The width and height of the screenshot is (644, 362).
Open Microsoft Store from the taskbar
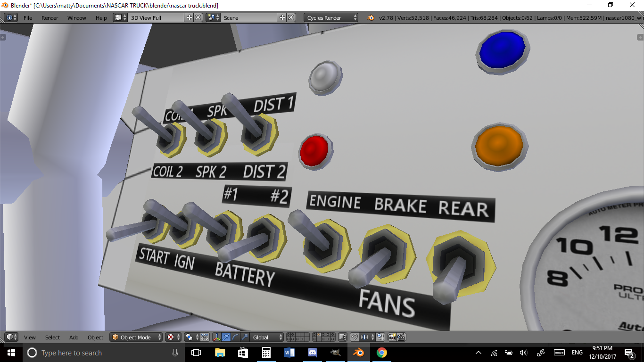tap(243, 353)
